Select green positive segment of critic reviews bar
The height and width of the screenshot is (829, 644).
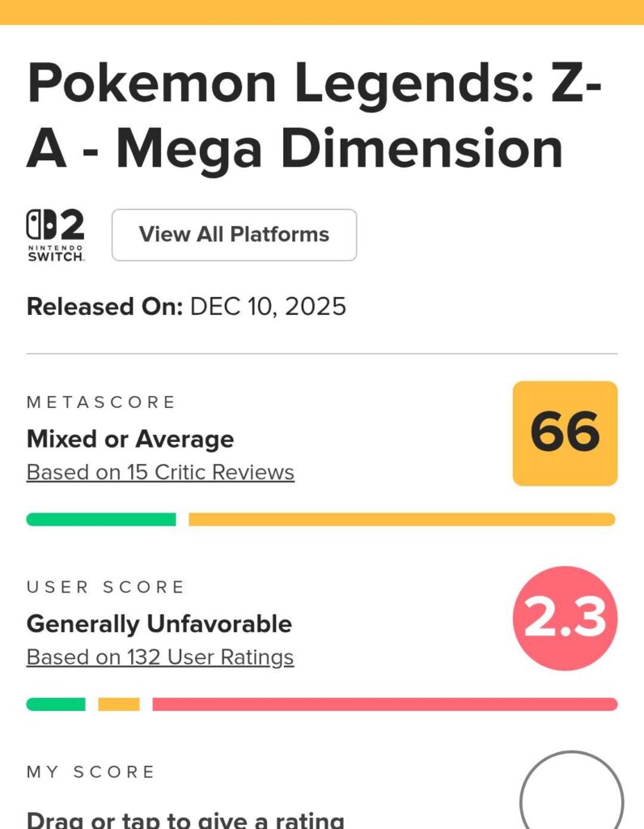[x=101, y=520]
